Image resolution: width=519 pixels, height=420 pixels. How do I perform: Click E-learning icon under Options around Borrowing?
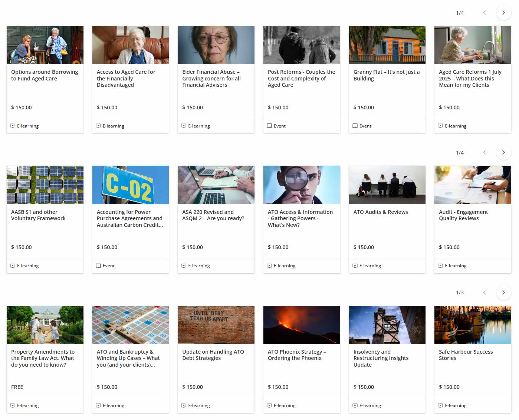[x=13, y=126]
